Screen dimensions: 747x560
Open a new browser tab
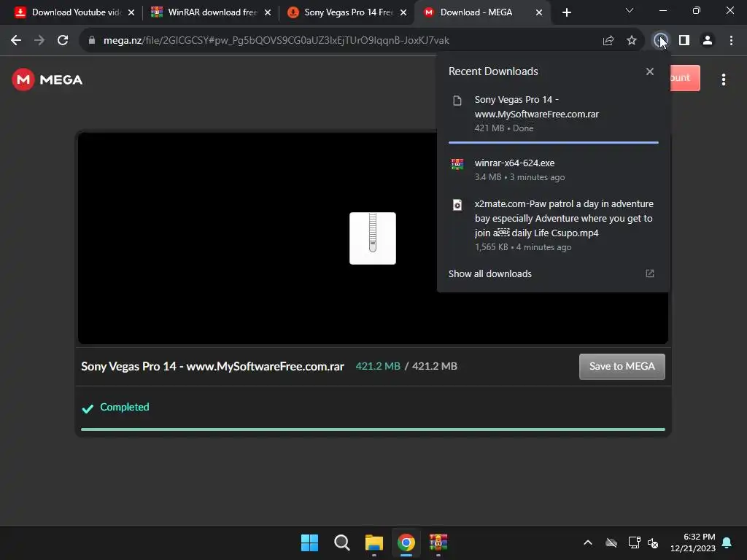(566, 12)
